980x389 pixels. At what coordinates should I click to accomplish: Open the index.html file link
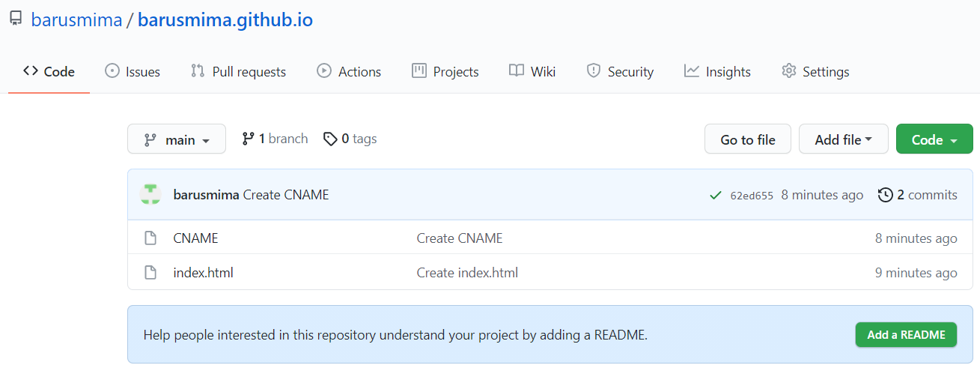[x=204, y=273]
